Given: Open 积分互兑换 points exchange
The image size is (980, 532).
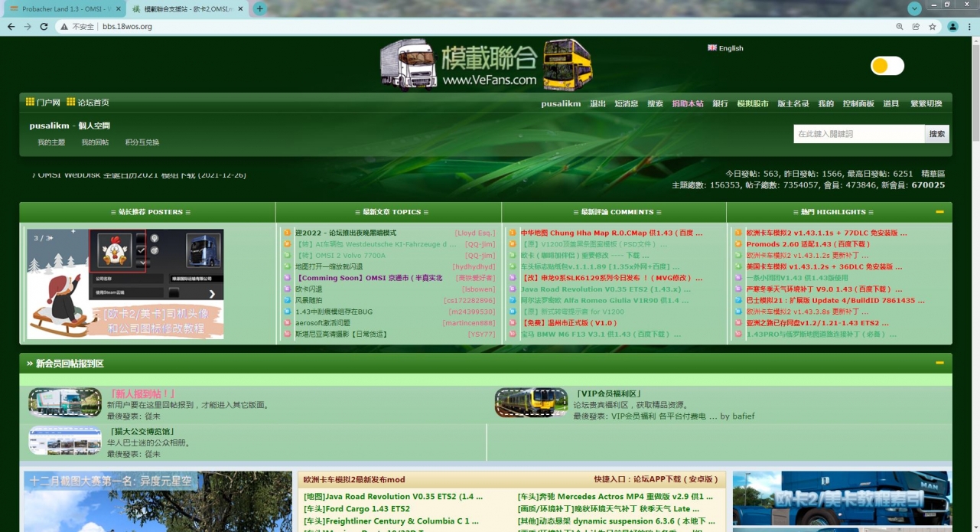Looking at the screenshot, I should click(x=142, y=142).
